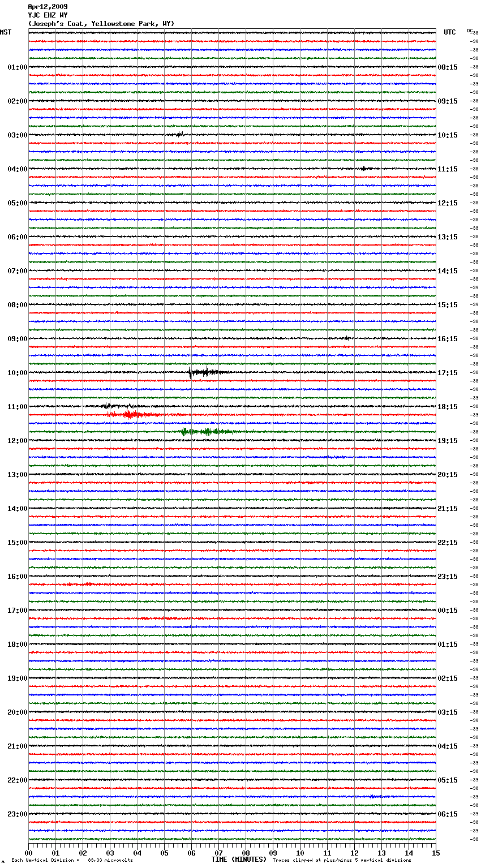This screenshot has height=868, width=481.
Task: Select the 10:00 MST time label
Action: coord(17,373)
